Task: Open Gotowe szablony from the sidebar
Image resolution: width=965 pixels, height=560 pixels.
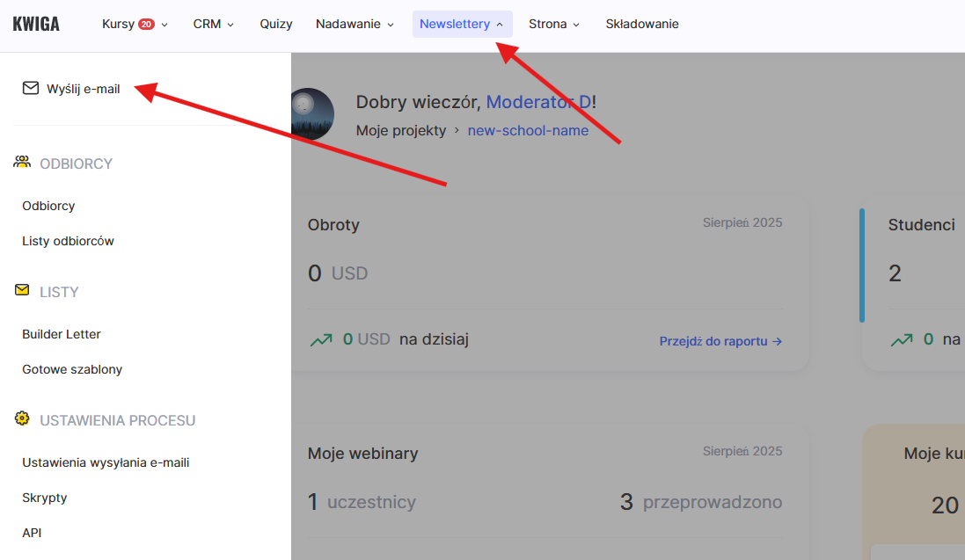Action: click(x=72, y=369)
